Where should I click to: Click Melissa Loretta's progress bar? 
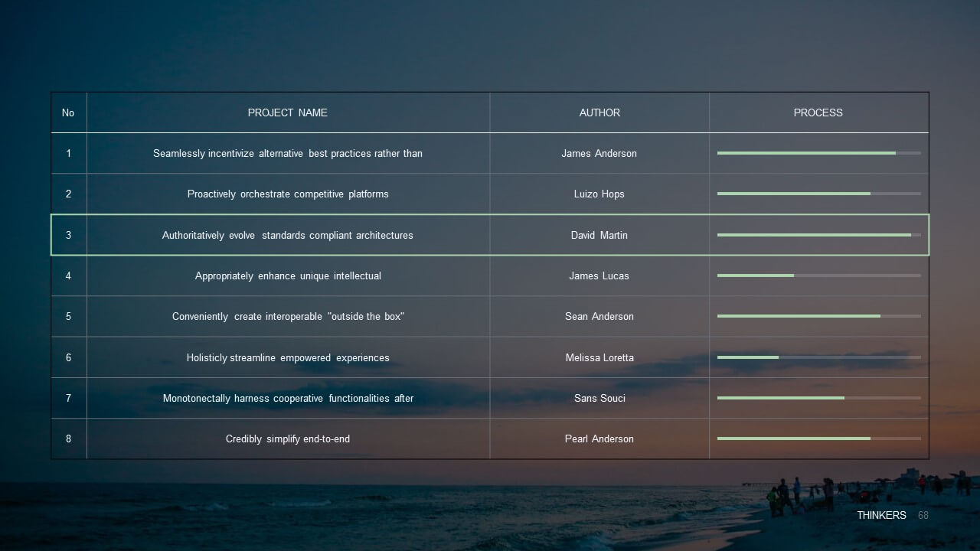pos(819,357)
